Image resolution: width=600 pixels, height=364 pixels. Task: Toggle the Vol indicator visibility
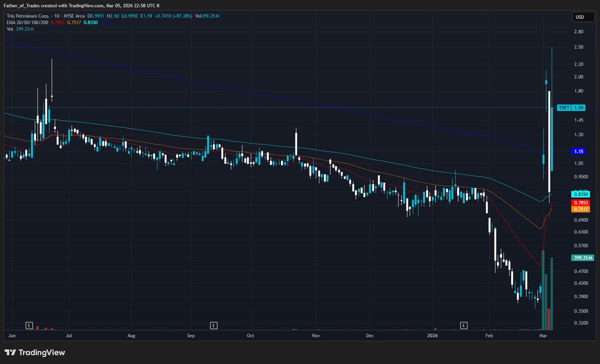pyautogui.click(x=10, y=29)
